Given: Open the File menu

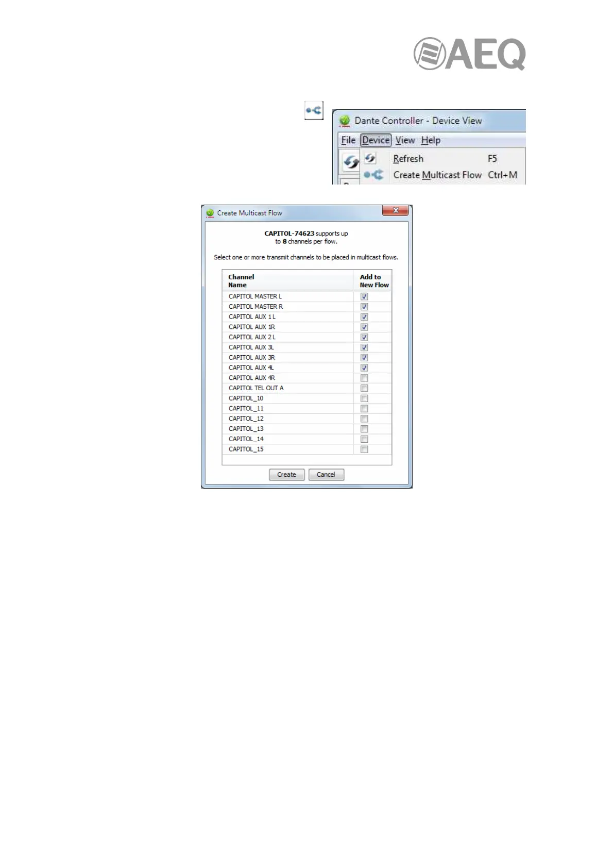Looking at the screenshot, I should 348,140.
